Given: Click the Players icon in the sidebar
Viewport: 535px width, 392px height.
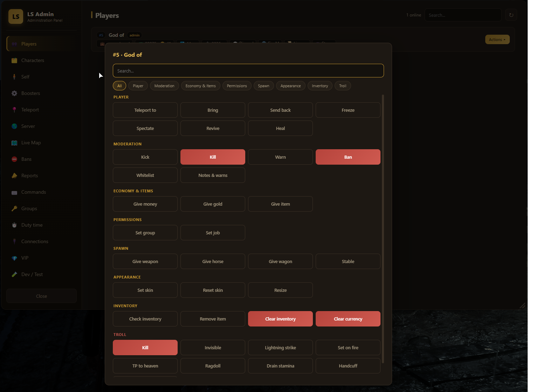Looking at the screenshot, I should [14, 44].
